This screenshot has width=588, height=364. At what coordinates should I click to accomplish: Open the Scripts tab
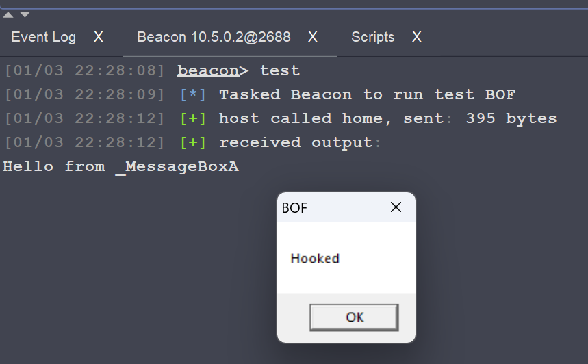click(x=372, y=37)
